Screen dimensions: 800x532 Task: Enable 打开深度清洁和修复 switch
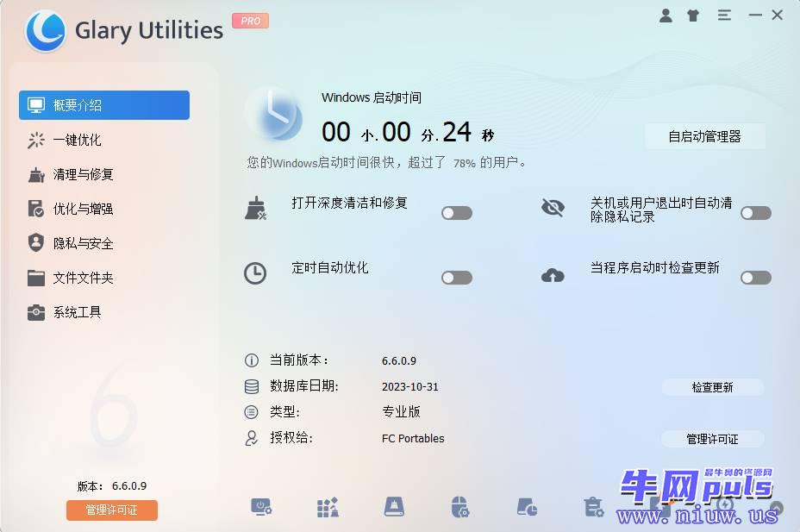pos(457,213)
